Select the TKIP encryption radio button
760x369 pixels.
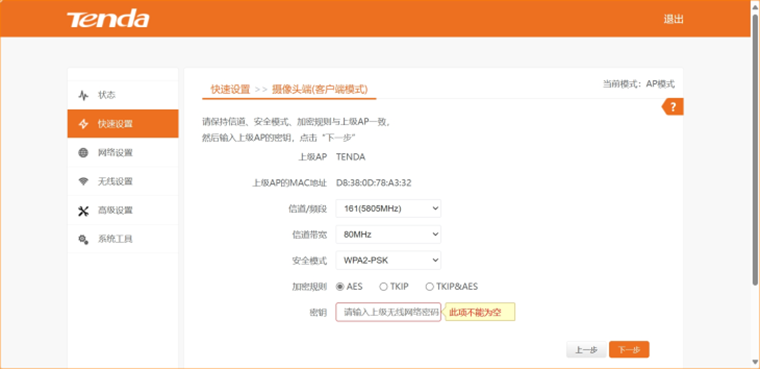tap(383, 287)
